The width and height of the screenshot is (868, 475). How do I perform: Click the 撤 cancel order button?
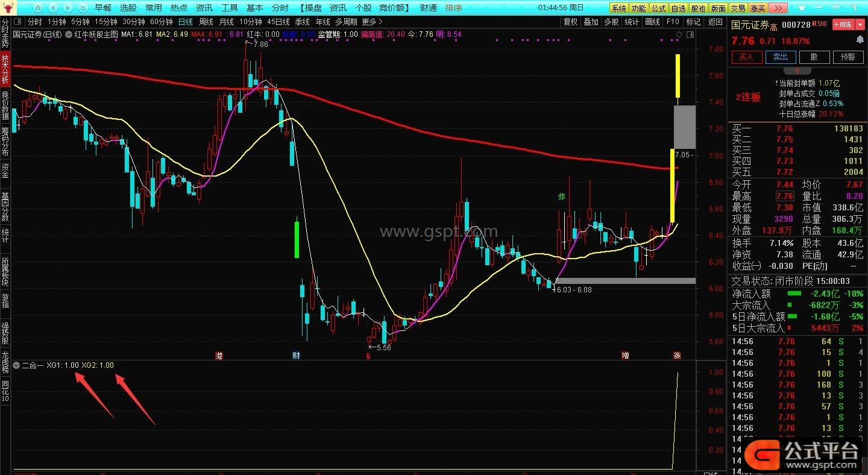(x=814, y=57)
